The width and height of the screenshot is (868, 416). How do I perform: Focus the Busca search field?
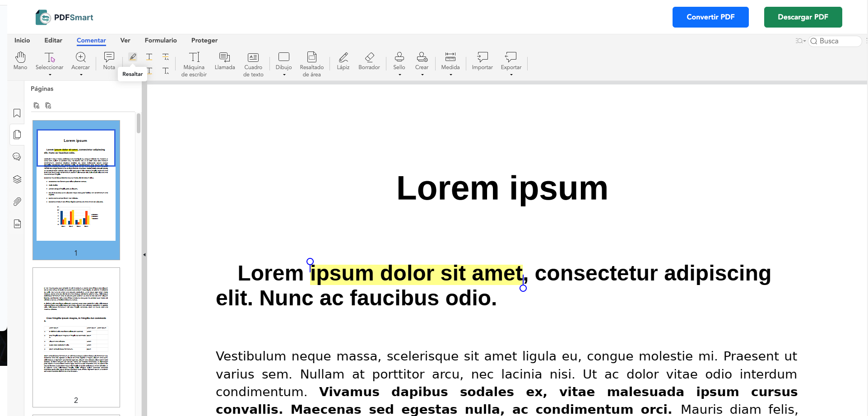[835, 41]
